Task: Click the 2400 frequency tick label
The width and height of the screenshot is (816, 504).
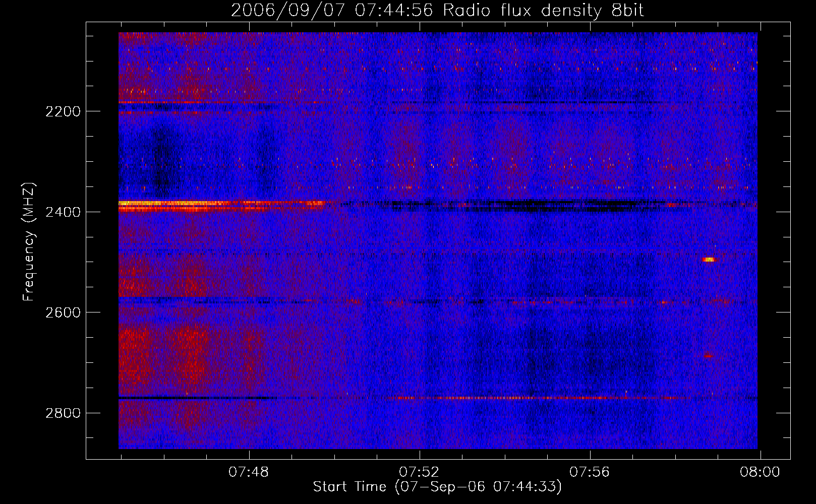Action: [x=63, y=212]
